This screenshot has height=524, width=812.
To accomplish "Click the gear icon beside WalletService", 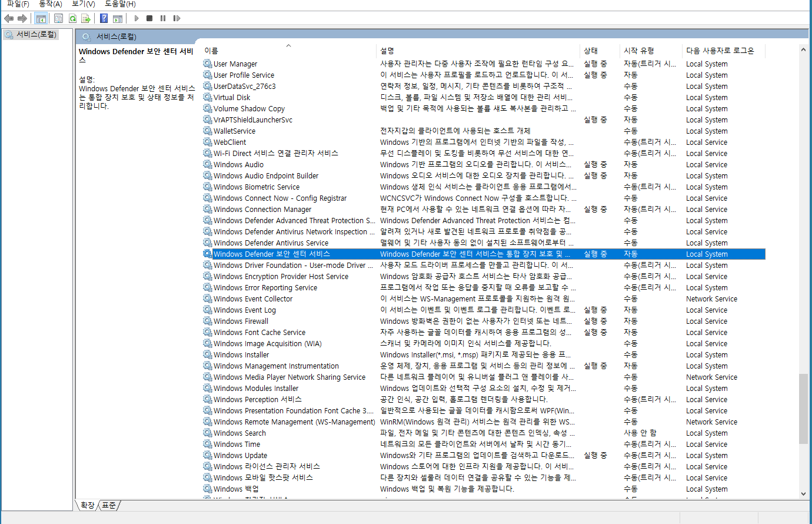I will (x=208, y=131).
